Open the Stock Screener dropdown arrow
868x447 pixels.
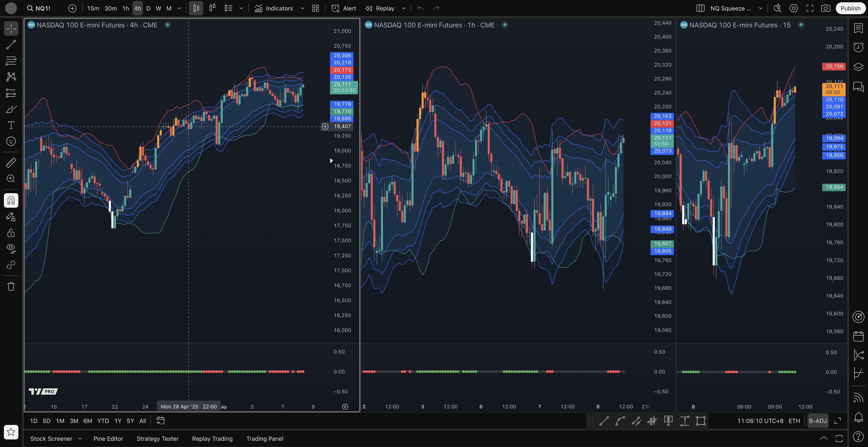point(80,439)
